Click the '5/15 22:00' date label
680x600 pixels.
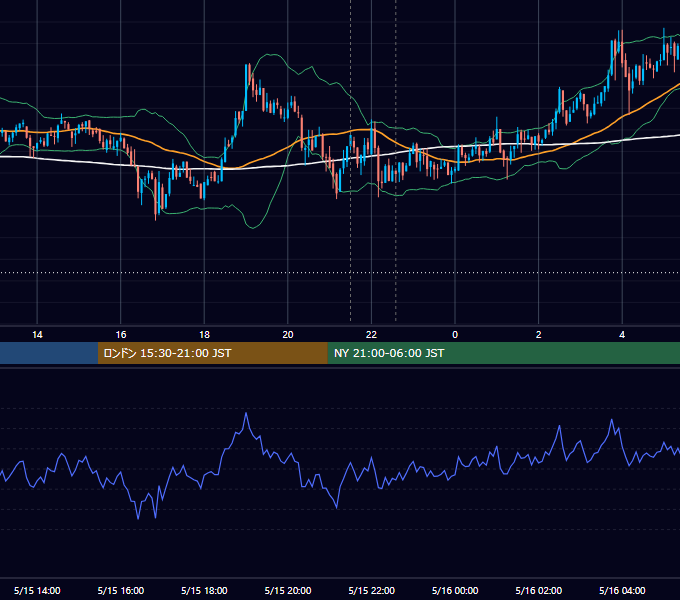(x=372, y=590)
